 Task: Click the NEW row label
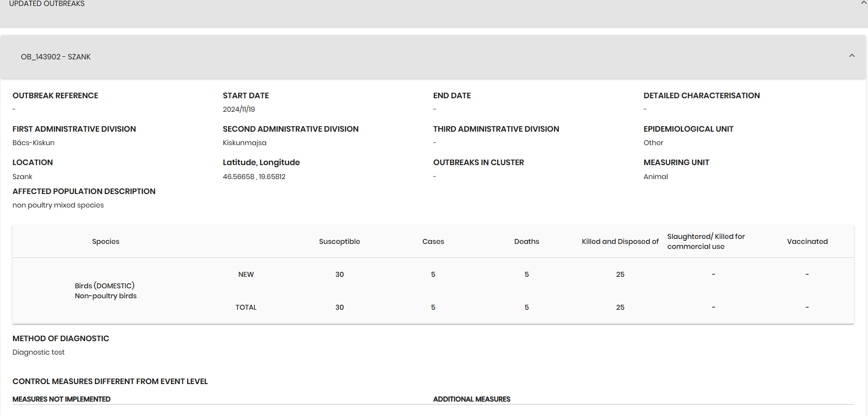click(246, 274)
